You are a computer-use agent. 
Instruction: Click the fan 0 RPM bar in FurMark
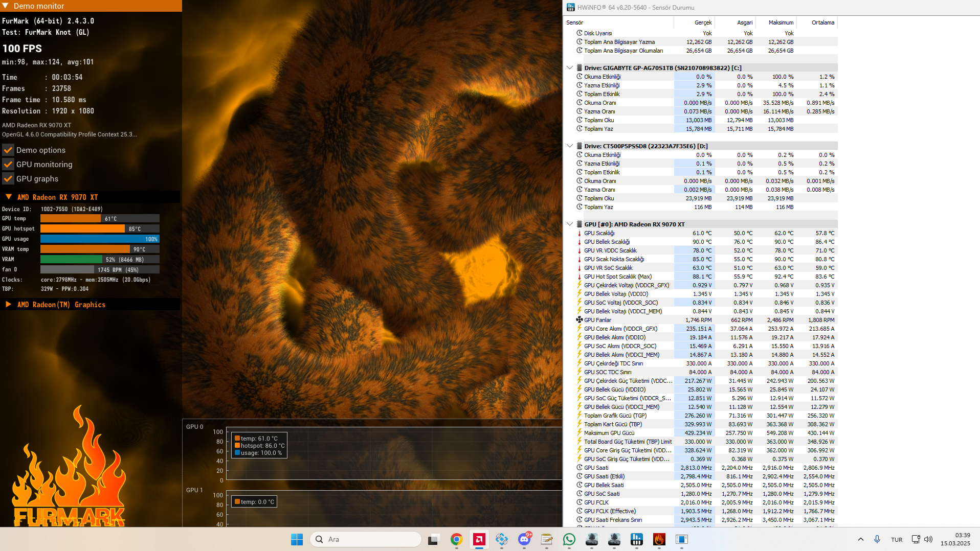(x=100, y=269)
